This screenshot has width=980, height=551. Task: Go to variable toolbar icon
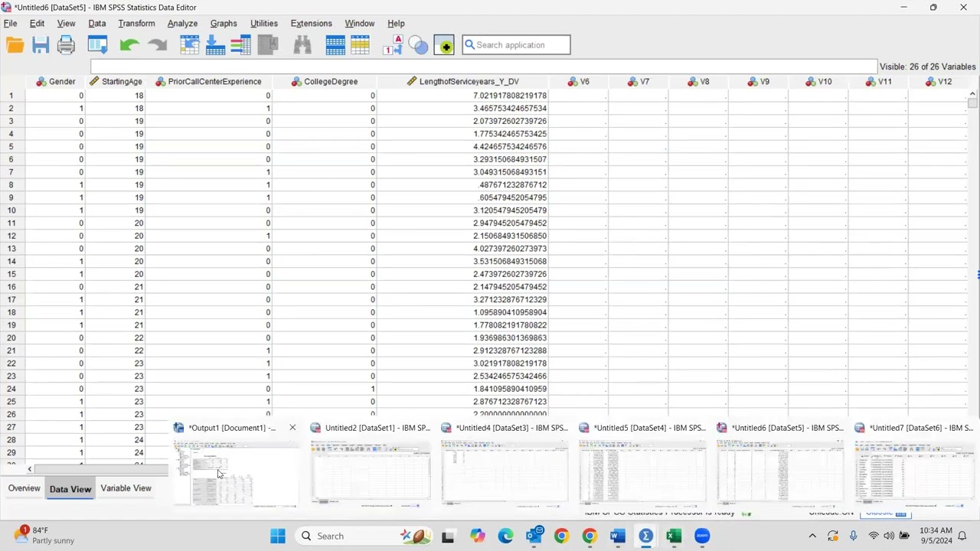[215, 45]
